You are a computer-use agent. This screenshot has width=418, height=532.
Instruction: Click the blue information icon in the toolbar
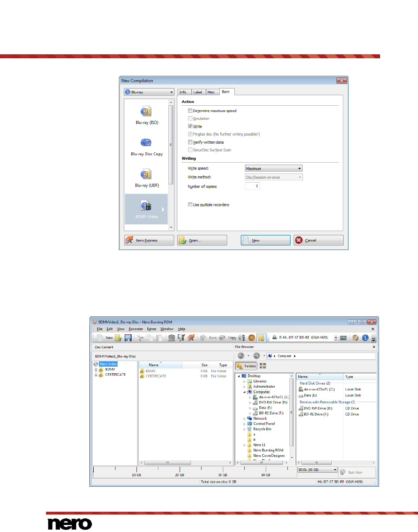tap(365, 338)
